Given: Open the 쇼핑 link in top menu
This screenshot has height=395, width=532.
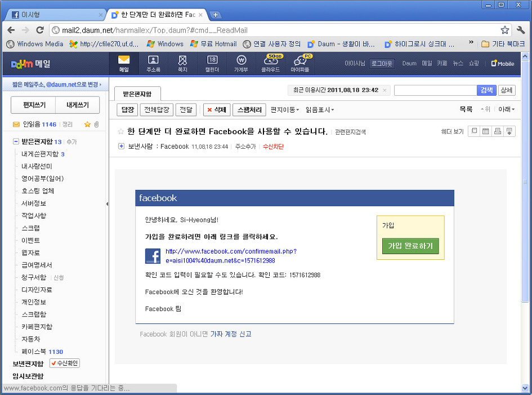Looking at the screenshot, I should click(474, 64).
